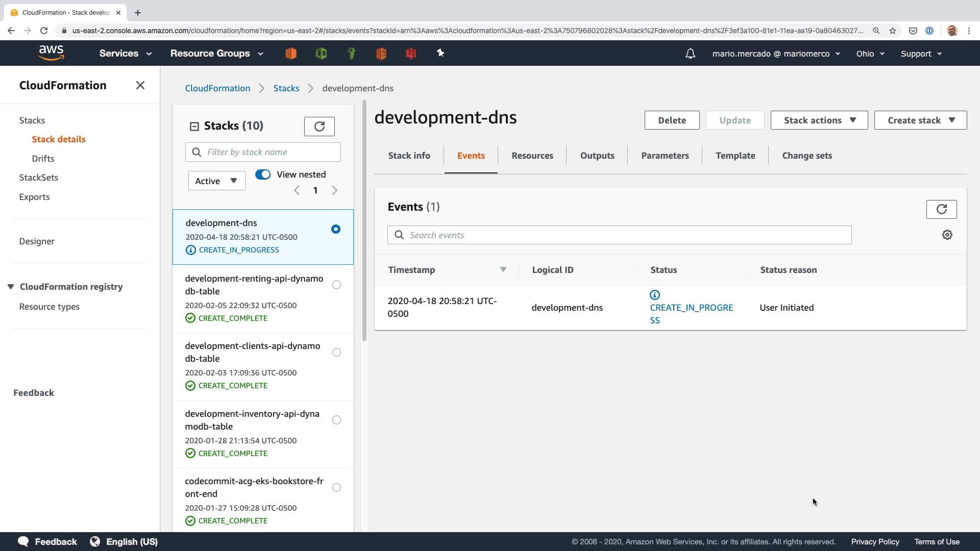The height and width of the screenshot is (551, 980).
Task: Switch to the Resources tab
Action: [532, 156]
